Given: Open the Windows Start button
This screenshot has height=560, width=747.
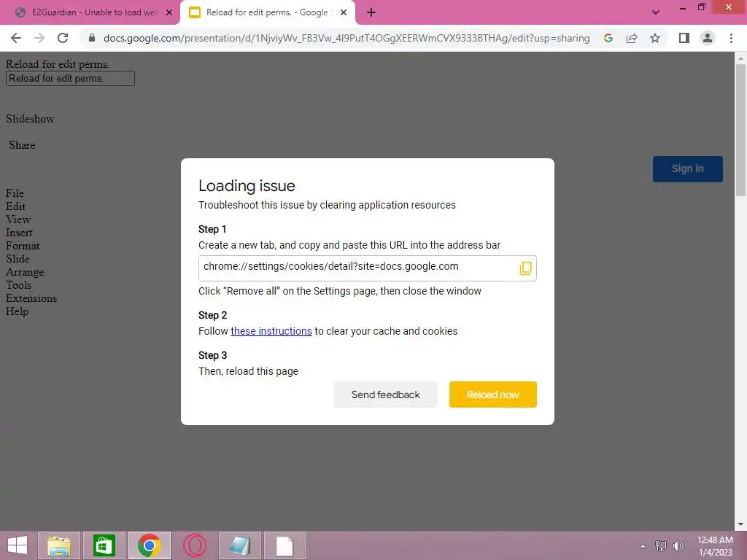Looking at the screenshot, I should (x=18, y=545).
